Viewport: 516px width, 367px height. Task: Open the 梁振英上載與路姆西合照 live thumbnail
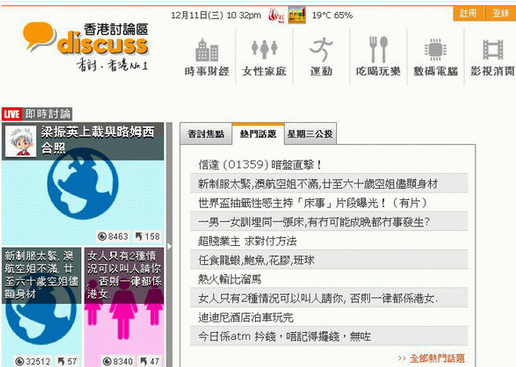pos(83,184)
